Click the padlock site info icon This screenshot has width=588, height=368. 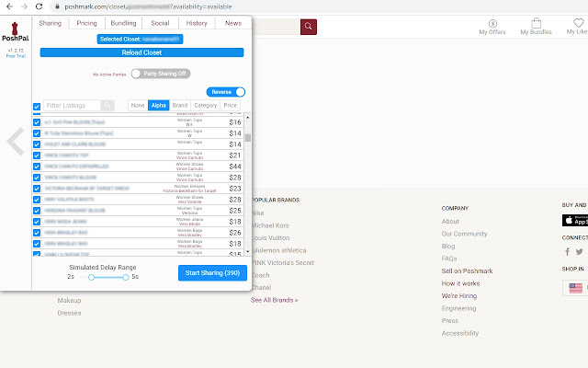pos(57,6)
